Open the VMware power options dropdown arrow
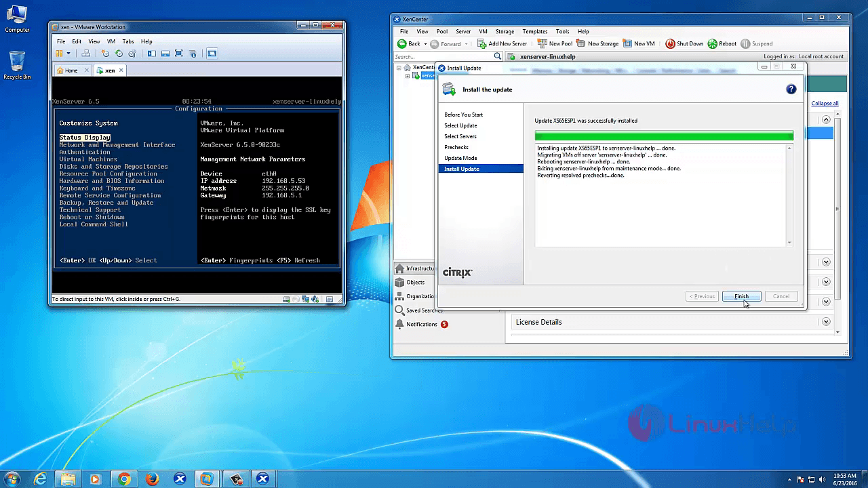The width and height of the screenshot is (868, 488). coord(68,54)
